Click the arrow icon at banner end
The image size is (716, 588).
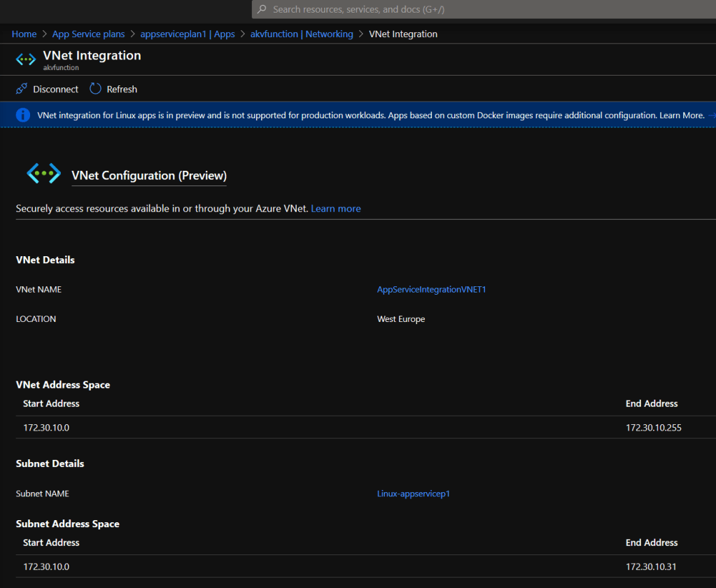712,115
